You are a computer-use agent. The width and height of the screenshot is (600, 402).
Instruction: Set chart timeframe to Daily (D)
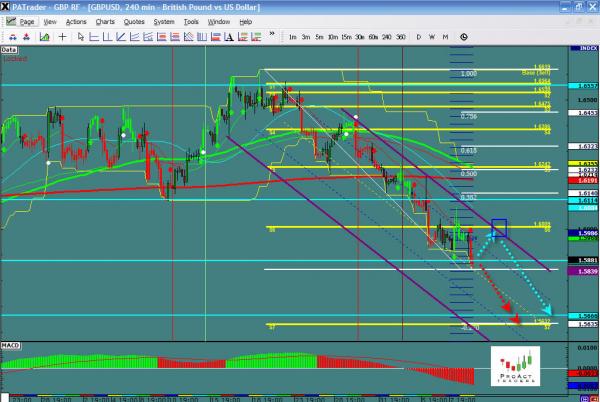418,36
